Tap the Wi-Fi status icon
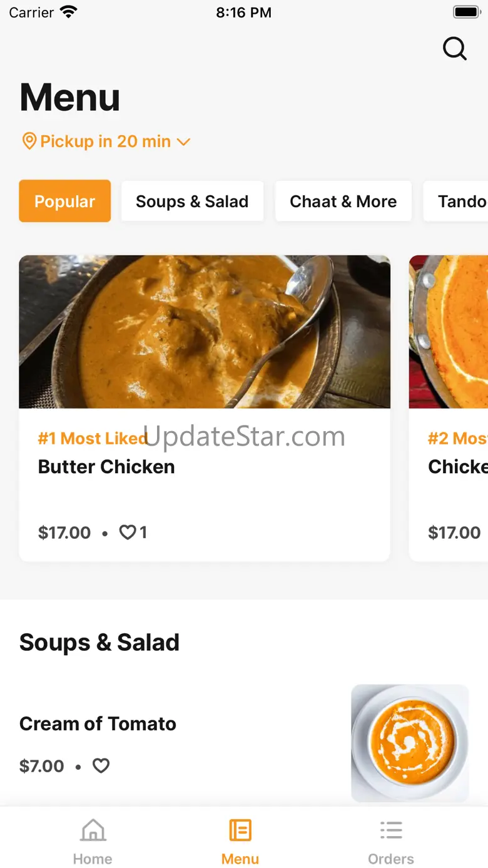The width and height of the screenshot is (488, 868). point(68,12)
